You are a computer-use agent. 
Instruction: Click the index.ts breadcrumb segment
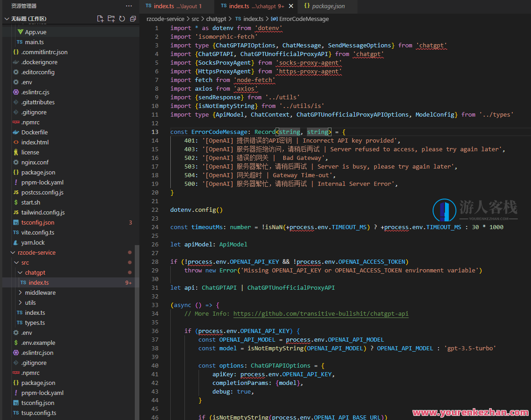[x=253, y=19]
